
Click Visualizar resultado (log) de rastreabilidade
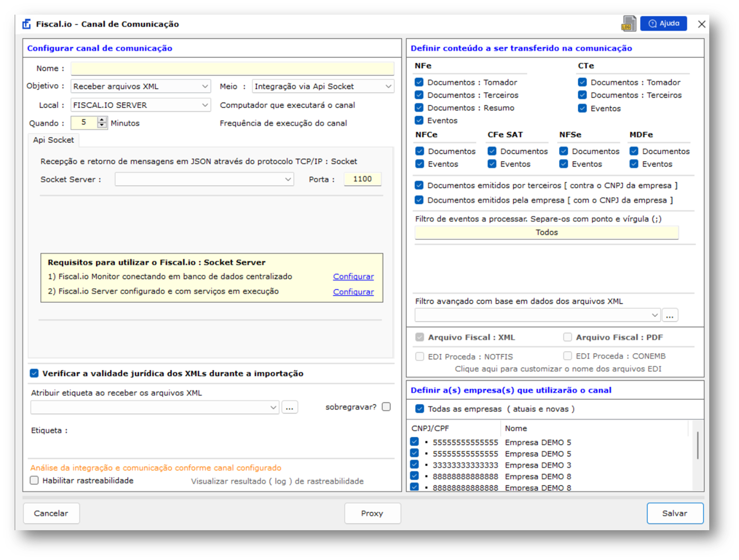point(277,481)
